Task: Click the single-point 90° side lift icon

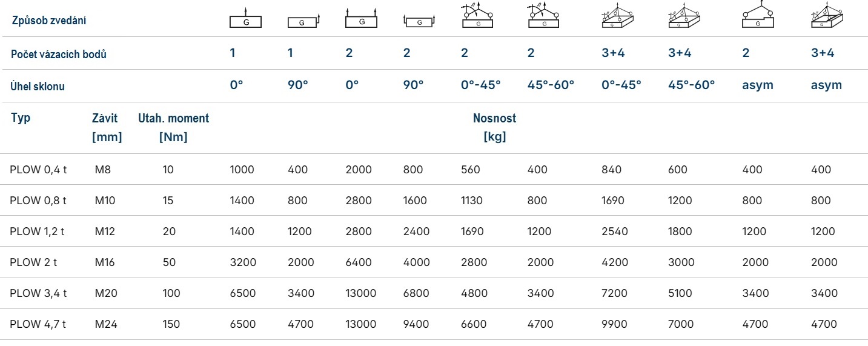Action: pos(303,21)
